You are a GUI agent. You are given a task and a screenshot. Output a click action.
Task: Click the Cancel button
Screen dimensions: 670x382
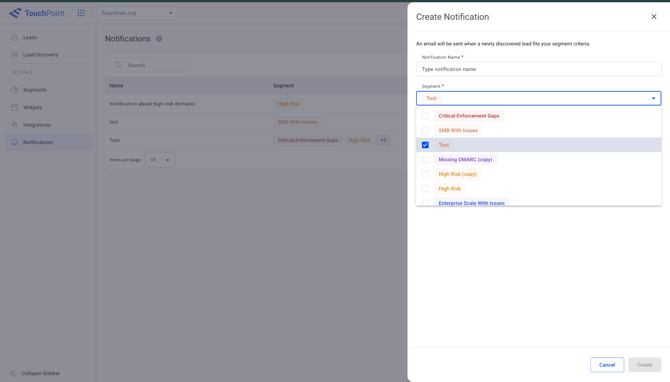click(x=607, y=365)
